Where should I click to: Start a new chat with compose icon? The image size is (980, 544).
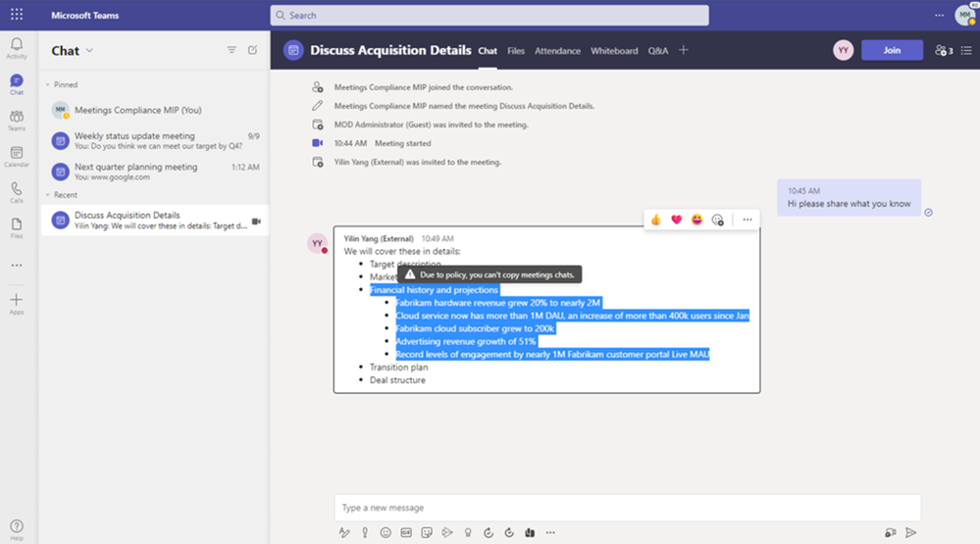pyautogui.click(x=252, y=50)
